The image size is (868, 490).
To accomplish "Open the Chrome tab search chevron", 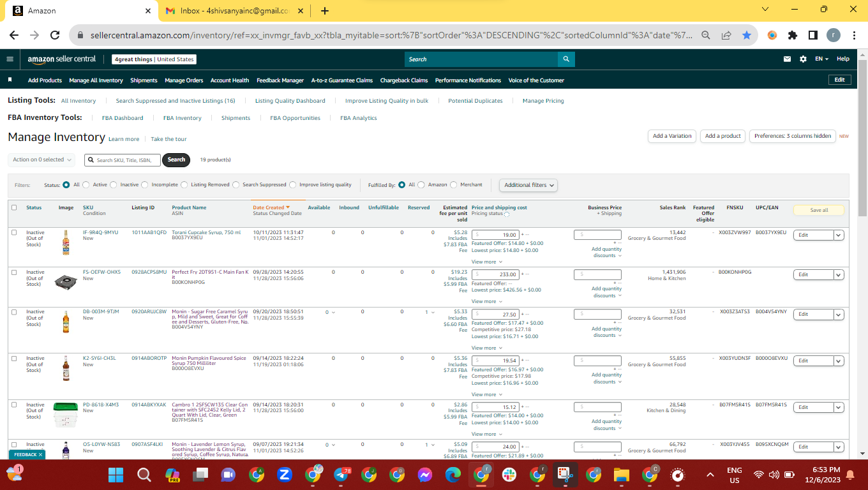I will coord(766,10).
